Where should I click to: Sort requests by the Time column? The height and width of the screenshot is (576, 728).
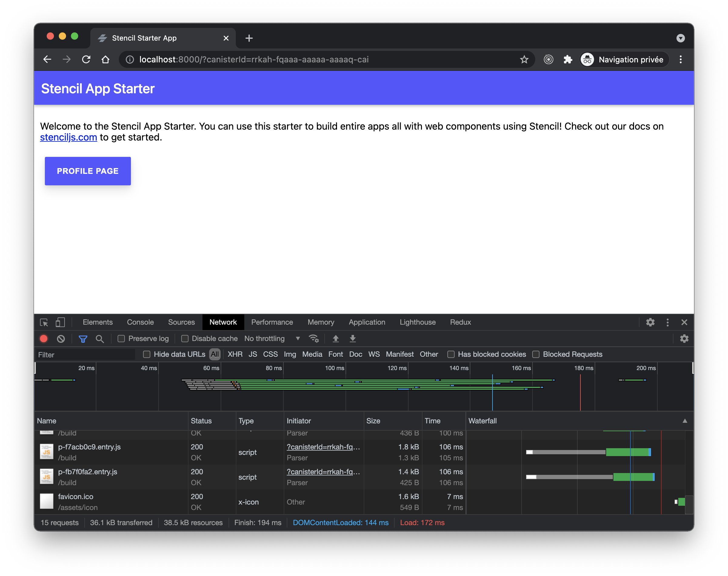tap(443, 421)
